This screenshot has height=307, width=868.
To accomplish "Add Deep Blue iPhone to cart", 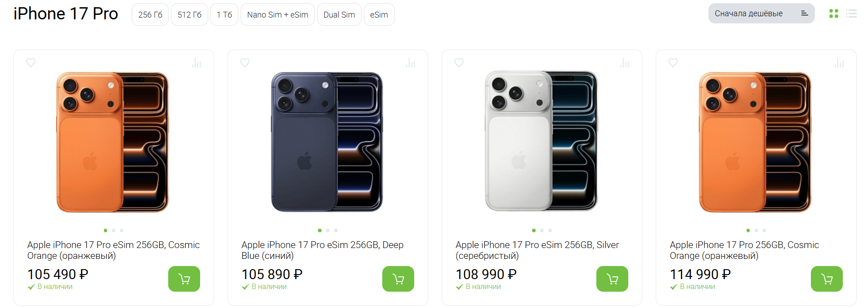I will click(x=398, y=279).
